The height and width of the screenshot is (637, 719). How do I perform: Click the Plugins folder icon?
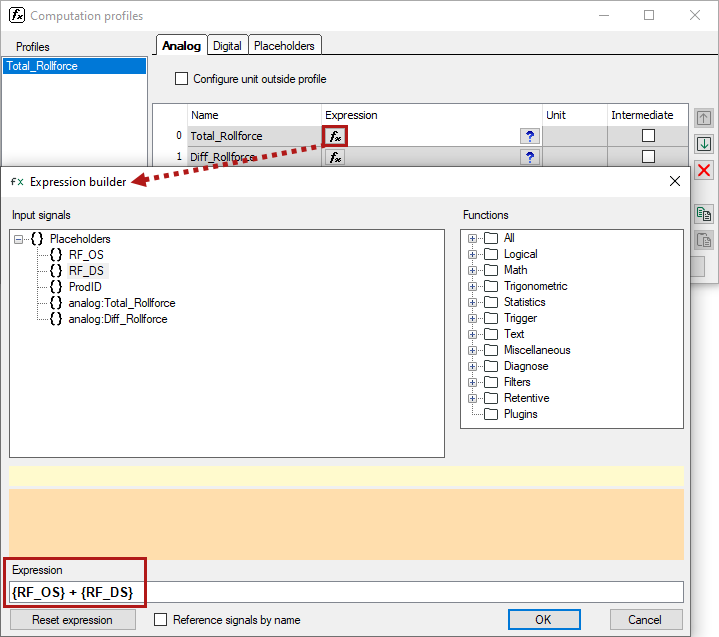[491, 414]
